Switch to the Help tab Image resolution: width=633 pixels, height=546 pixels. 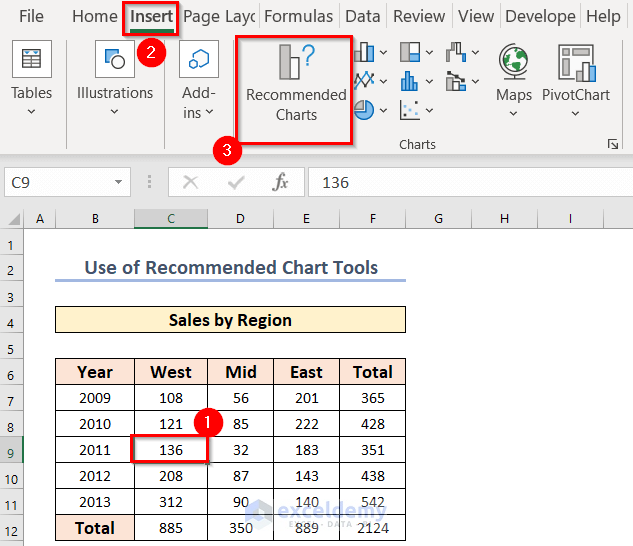point(603,17)
